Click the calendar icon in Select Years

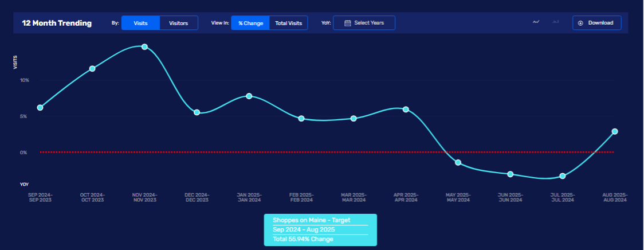pyautogui.click(x=347, y=23)
